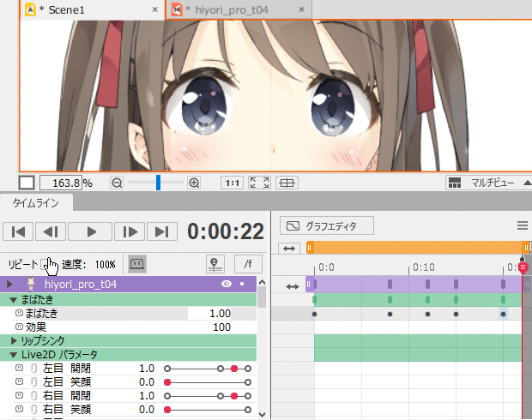This screenshot has width=532, height=420.
Task: Jump to the last frame
Action: click(x=161, y=231)
